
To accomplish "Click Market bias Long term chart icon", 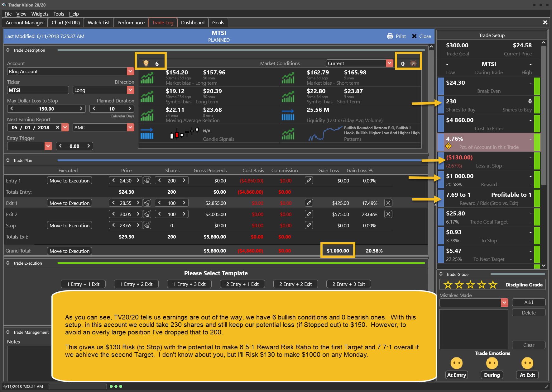I will coord(147,78).
